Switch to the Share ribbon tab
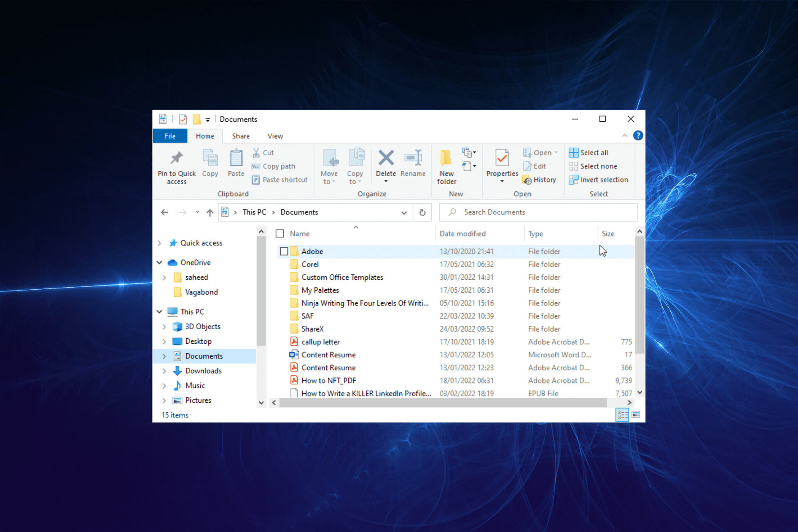Image resolution: width=798 pixels, height=532 pixels. pyautogui.click(x=241, y=136)
